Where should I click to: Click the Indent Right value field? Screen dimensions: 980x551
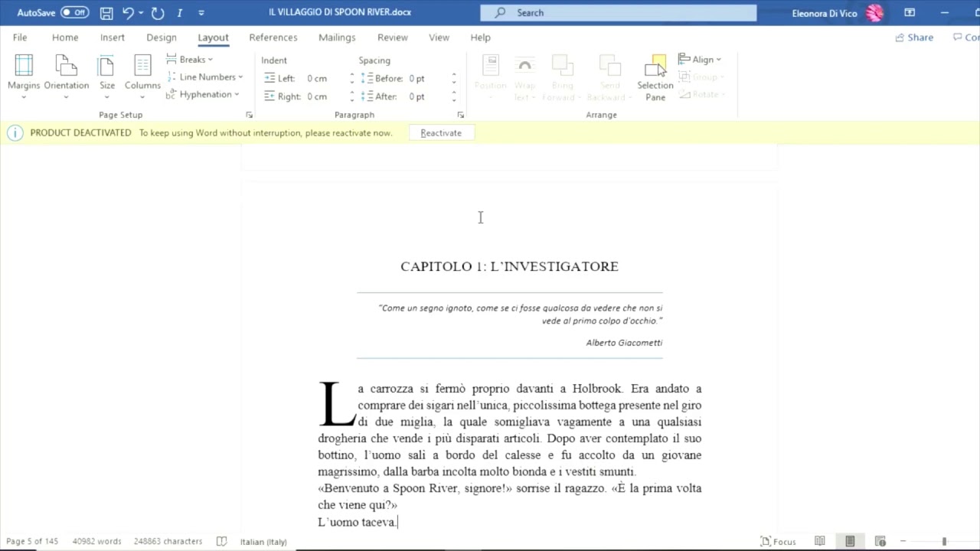click(325, 96)
